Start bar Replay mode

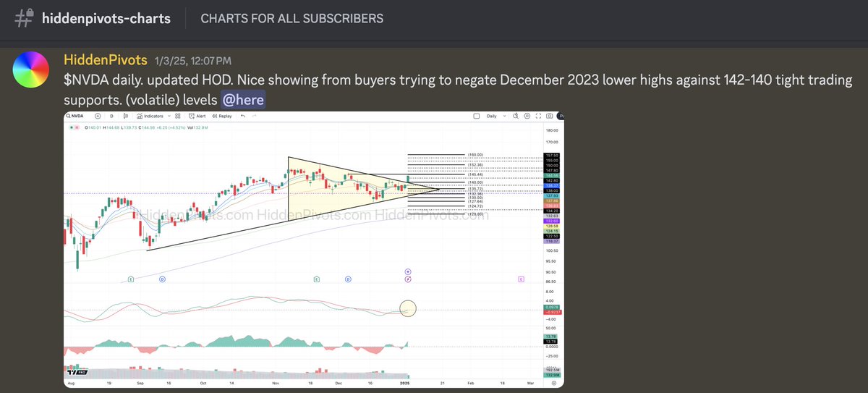[x=222, y=116]
